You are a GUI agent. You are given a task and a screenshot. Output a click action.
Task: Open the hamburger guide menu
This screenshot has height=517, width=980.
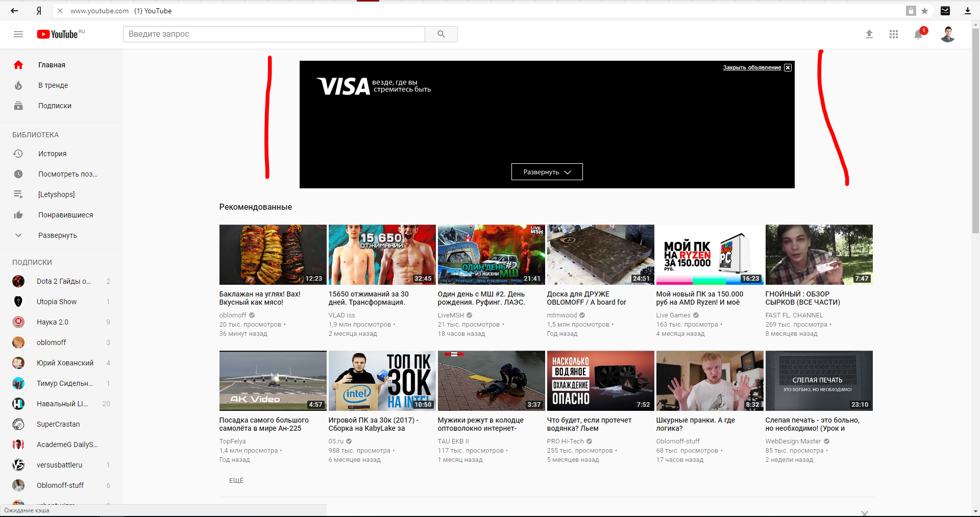[18, 34]
